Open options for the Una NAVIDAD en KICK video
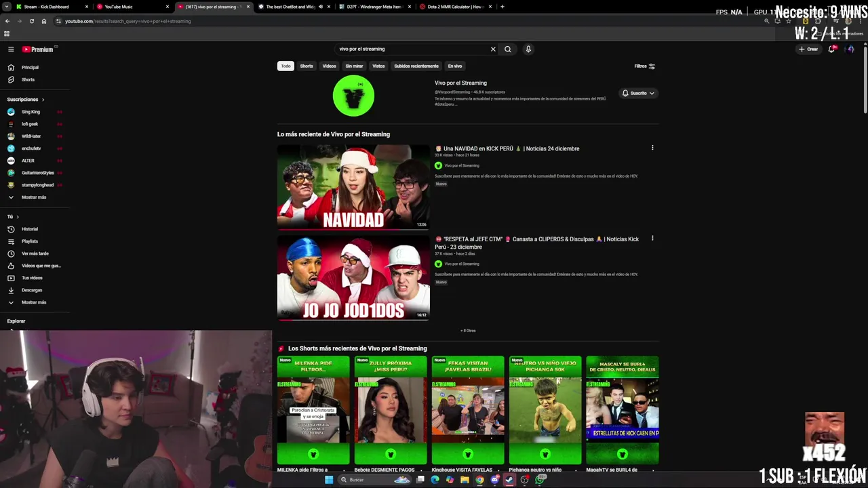 point(652,148)
